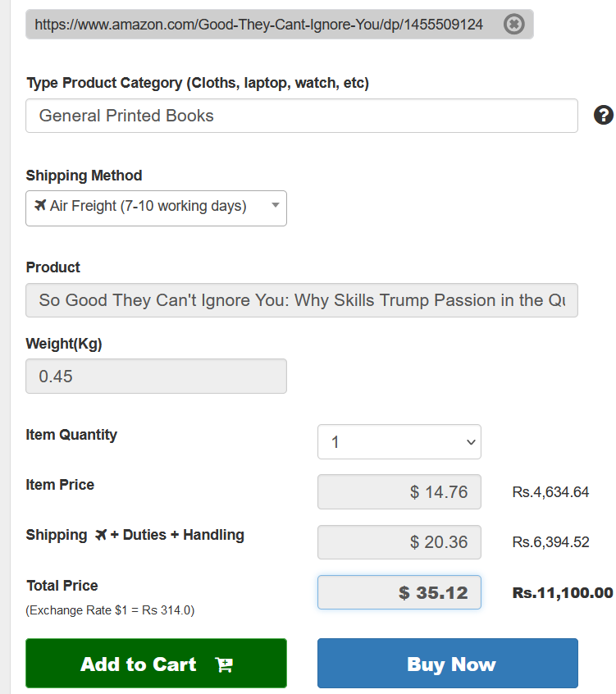The image size is (616, 694).
Task: Click the Amazon product URL field
Action: pos(279,25)
